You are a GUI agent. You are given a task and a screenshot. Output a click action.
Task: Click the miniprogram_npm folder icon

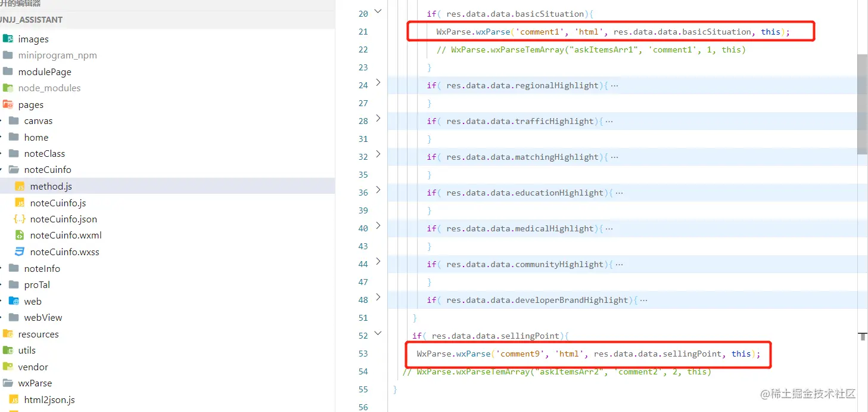click(x=8, y=55)
